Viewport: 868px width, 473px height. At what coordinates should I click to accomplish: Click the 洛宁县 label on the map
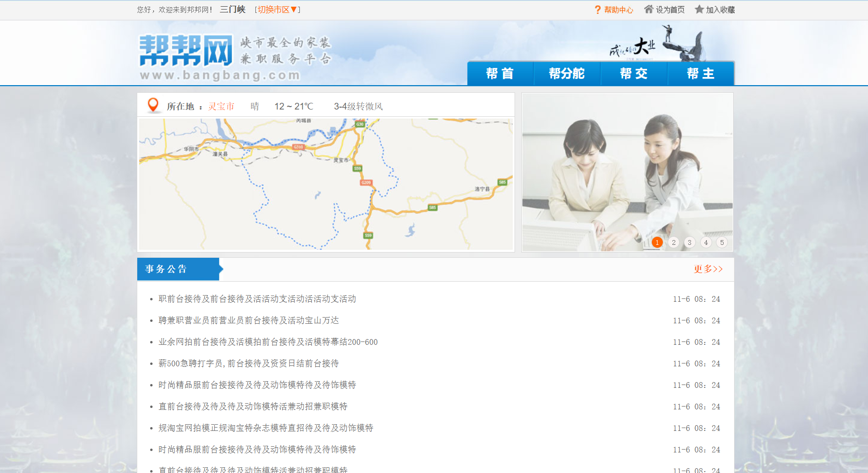pyautogui.click(x=482, y=189)
